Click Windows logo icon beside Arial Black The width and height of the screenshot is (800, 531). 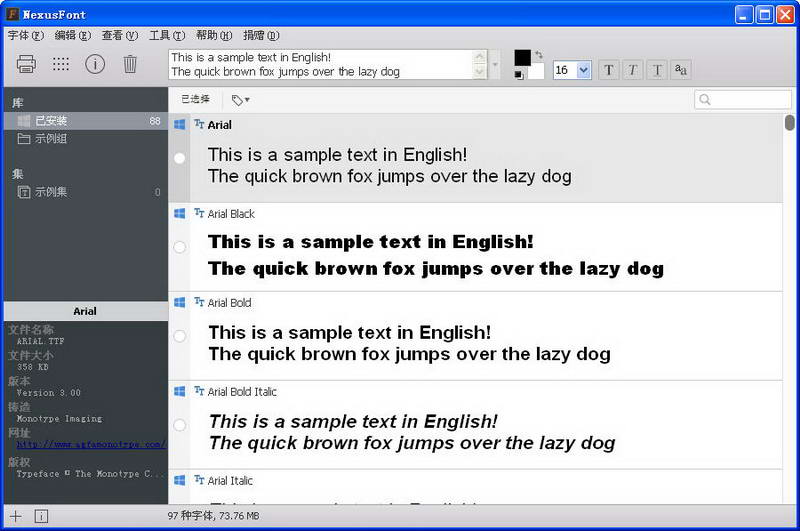tap(180, 213)
